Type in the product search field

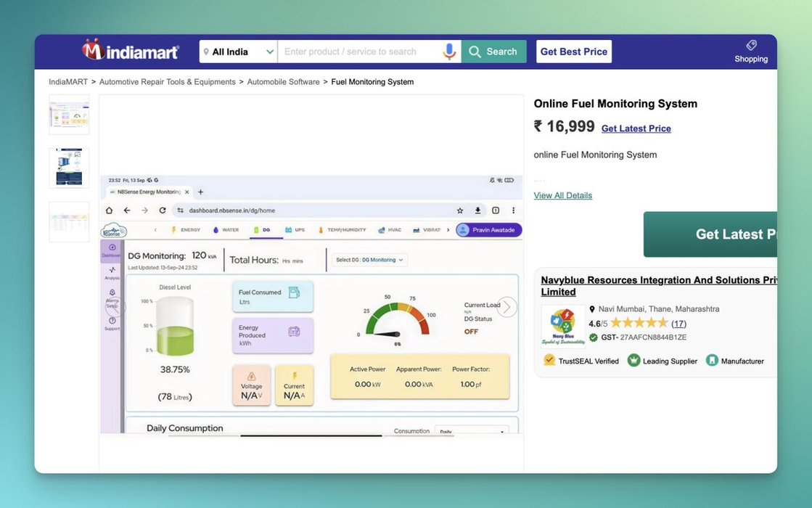[x=359, y=52]
